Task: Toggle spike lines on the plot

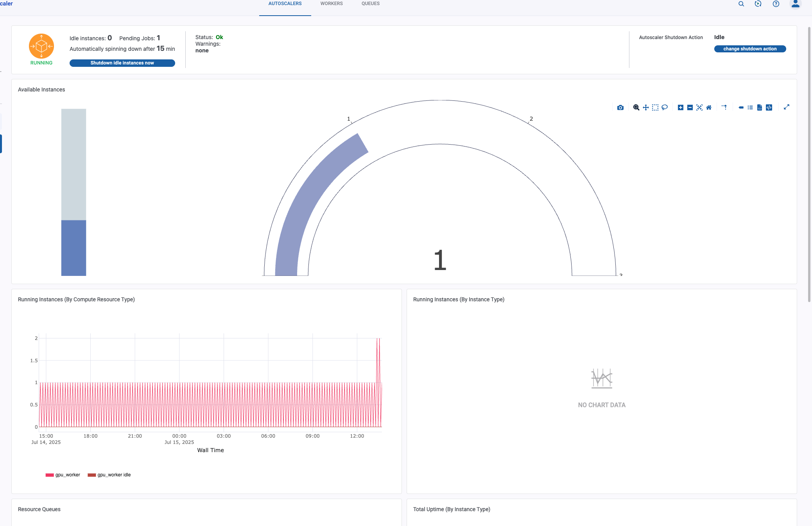Action: [x=724, y=107]
